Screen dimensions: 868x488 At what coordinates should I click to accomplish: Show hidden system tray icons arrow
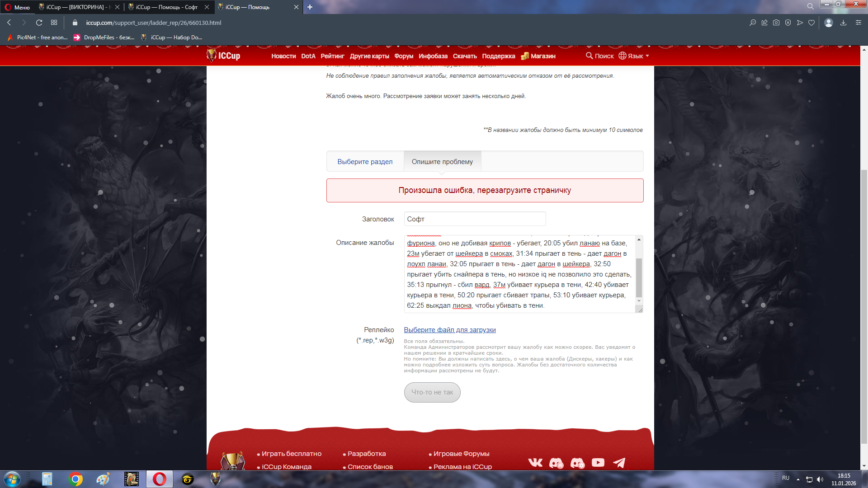[x=798, y=479]
